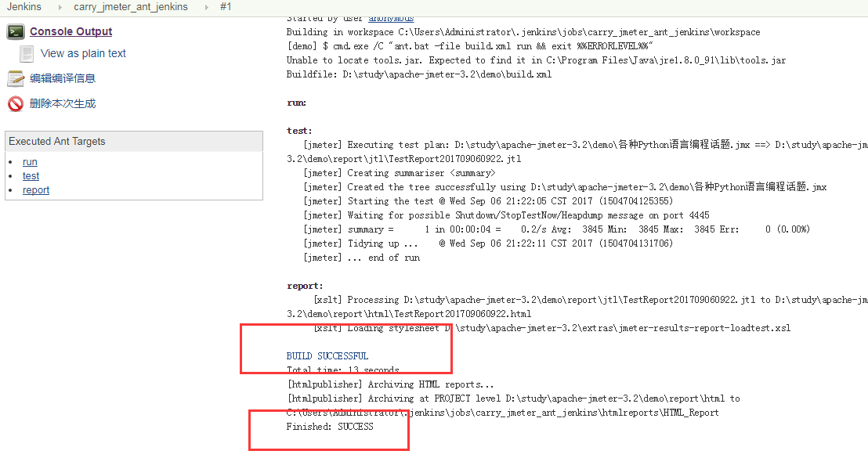868x458 pixels.
Task: Click 'Unable to locate tools.jar' line
Action: 536,60
